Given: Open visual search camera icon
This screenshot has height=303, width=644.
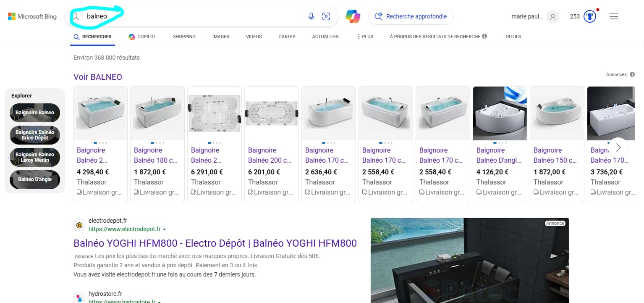Looking at the screenshot, I should (x=326, y=16).
